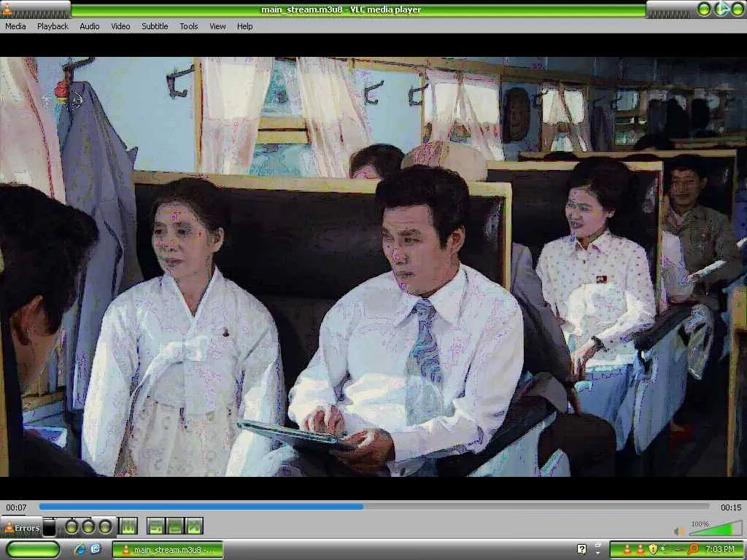Click the middle round green playback button
747x560 pixels.
click(88, 526)
